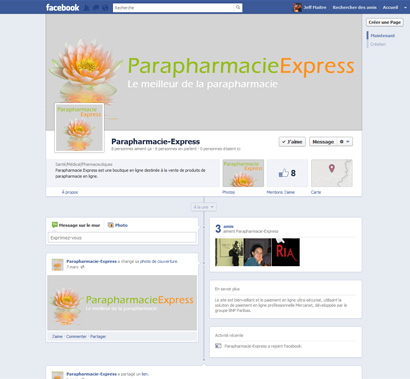The height and width of the screenshot is (379, 410).
Task: Open friend requests icon in top bar
Action: [x=86, y=8]
